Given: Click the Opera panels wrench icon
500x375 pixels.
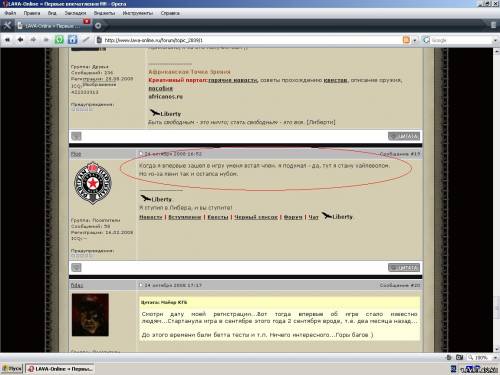Looking at the screenshot, I should (x=7, y=25).
